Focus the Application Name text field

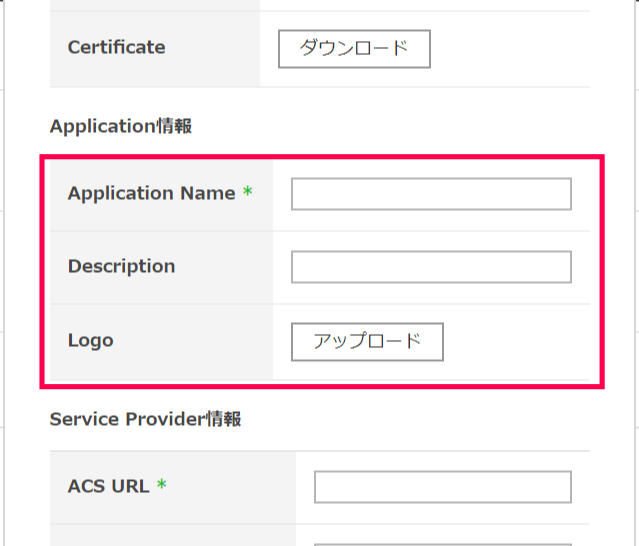coord(431,194)
